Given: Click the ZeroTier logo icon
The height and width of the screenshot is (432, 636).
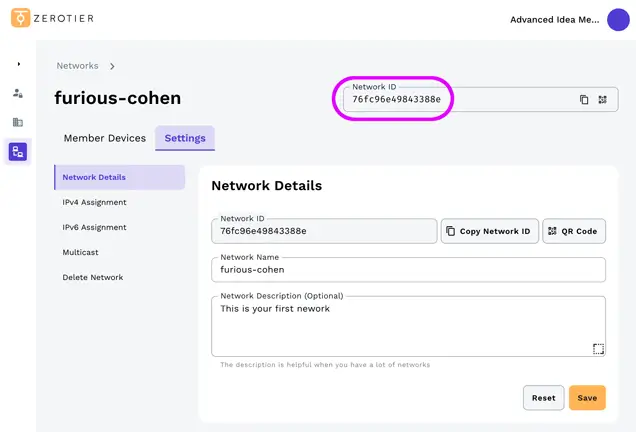Looking at the screenshot, I should point(20,18).
